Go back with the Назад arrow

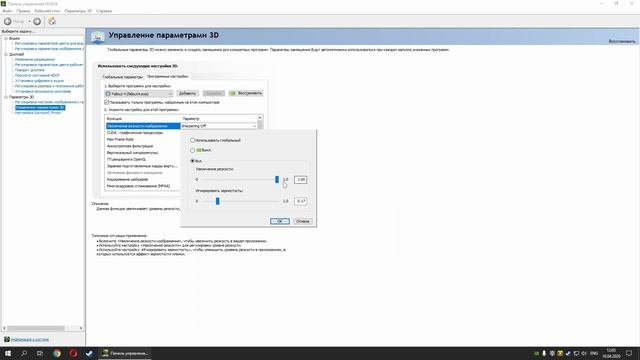8,21
